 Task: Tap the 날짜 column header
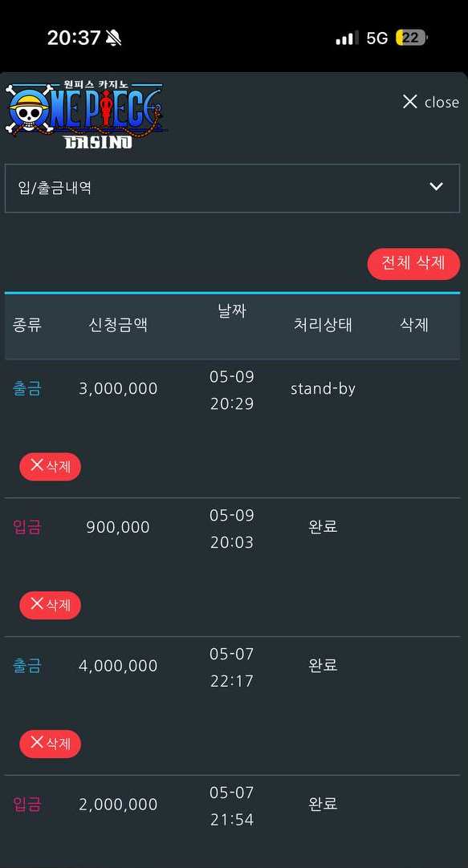(x=231, y=311)
